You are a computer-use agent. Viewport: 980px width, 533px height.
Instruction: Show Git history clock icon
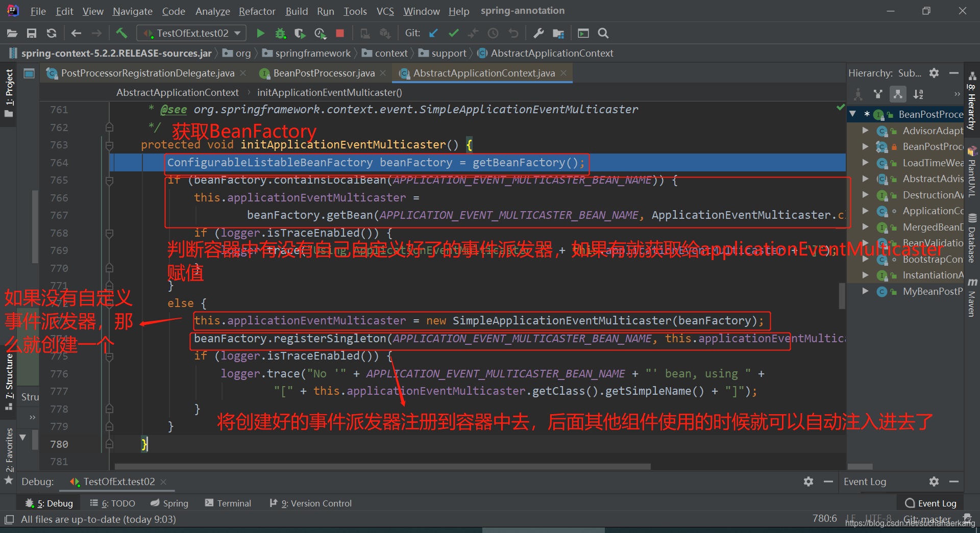click(x=493, y=33)
